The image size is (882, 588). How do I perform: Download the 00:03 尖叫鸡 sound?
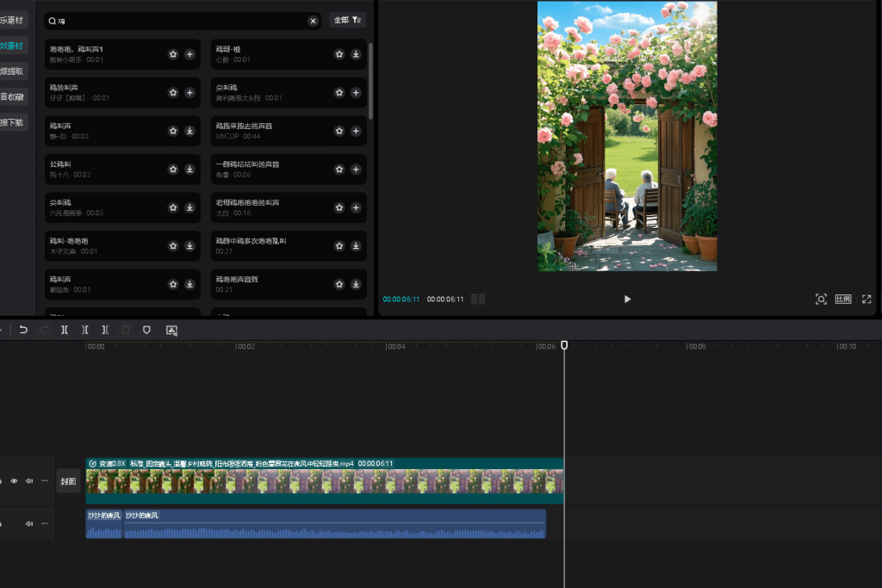coord(189,207)
